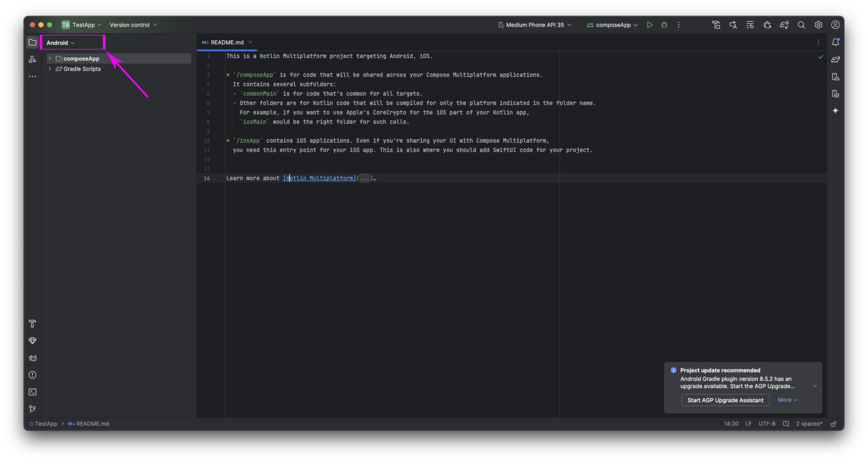Open the Logcat tool window

32,358
